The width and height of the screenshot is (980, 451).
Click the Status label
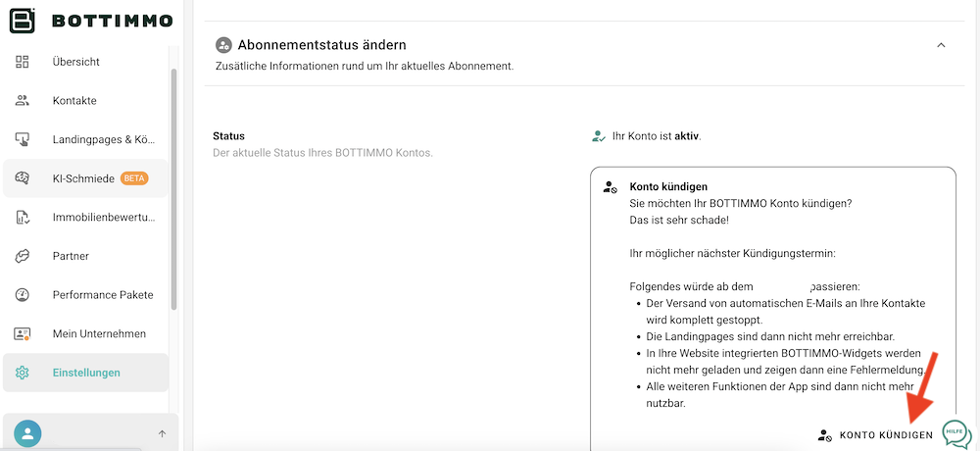pyautogui.click(x=228, y=135)
